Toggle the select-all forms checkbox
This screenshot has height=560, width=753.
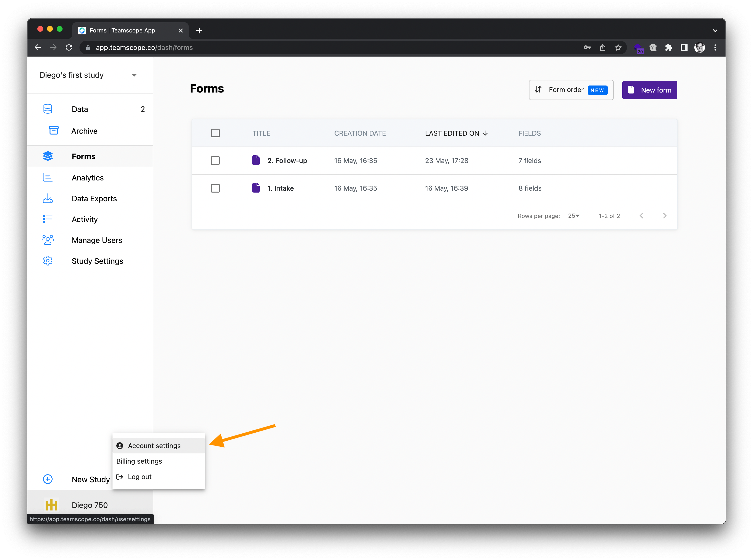[215, 133]
